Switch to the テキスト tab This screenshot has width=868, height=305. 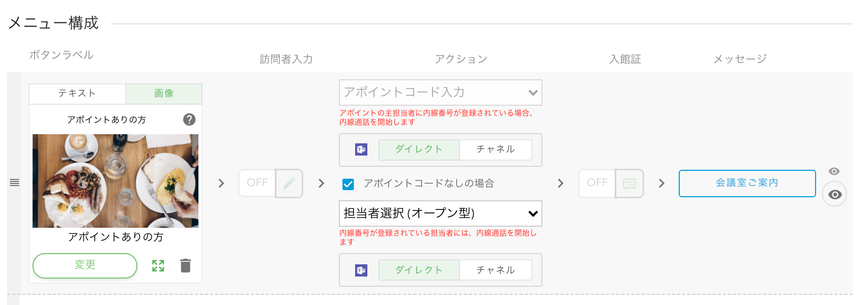[77, 94]
